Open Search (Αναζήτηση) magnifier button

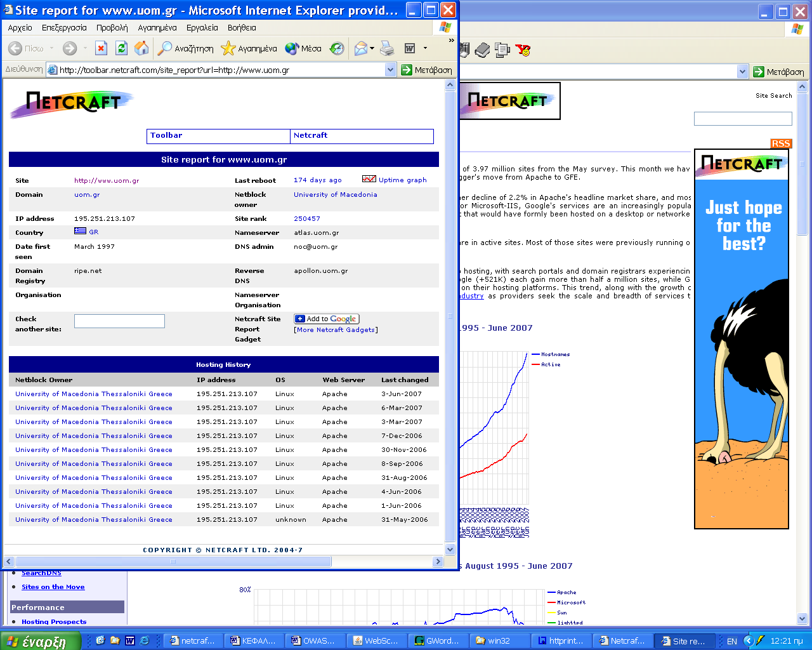185,48
